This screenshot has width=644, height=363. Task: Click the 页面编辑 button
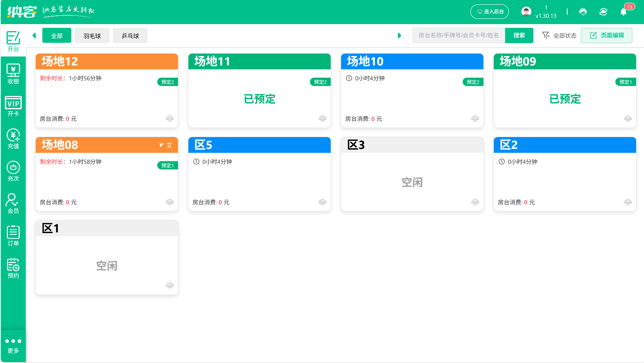tap(606, 36)
